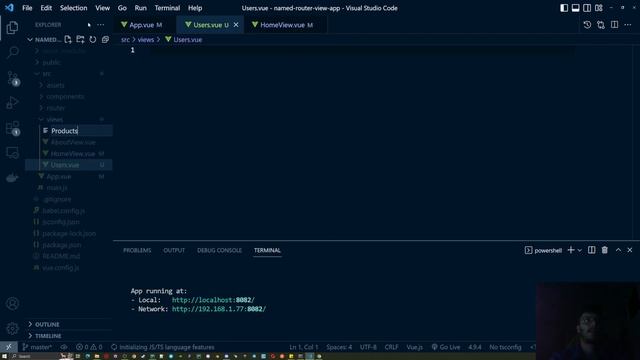Viewport: 640px width, 360px height.
Task: Open the 192.168.1.77:8082 network link
Action: tap(219, 309)
